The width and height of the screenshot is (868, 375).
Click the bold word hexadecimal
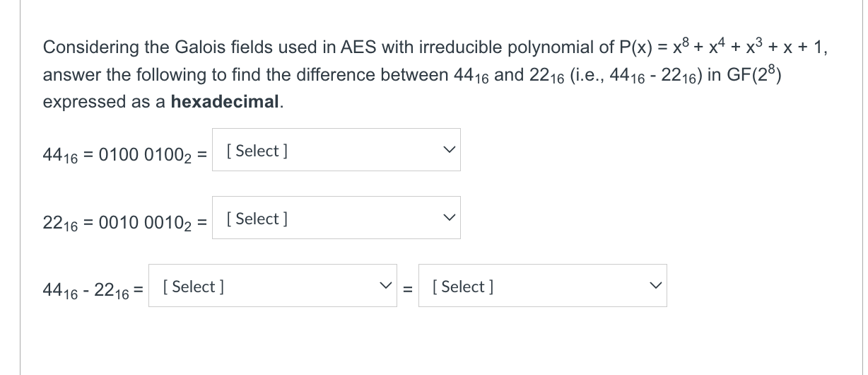click(x=225, y=101)
